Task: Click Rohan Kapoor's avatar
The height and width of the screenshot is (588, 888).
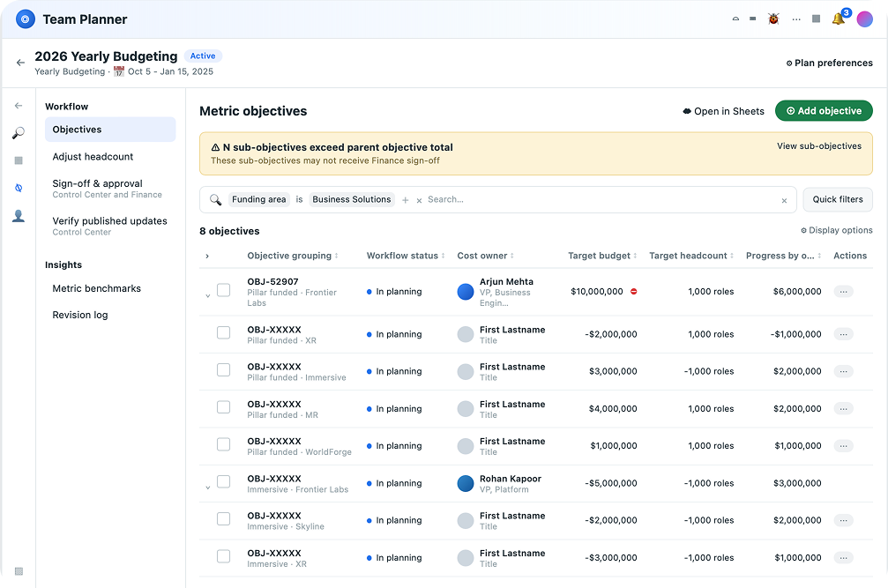Action: 466,483
